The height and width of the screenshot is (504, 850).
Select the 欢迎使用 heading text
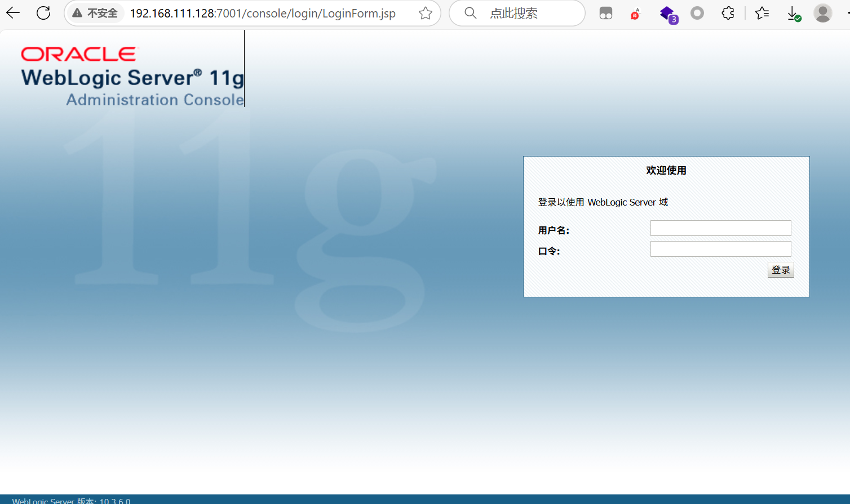click(666, 171)
